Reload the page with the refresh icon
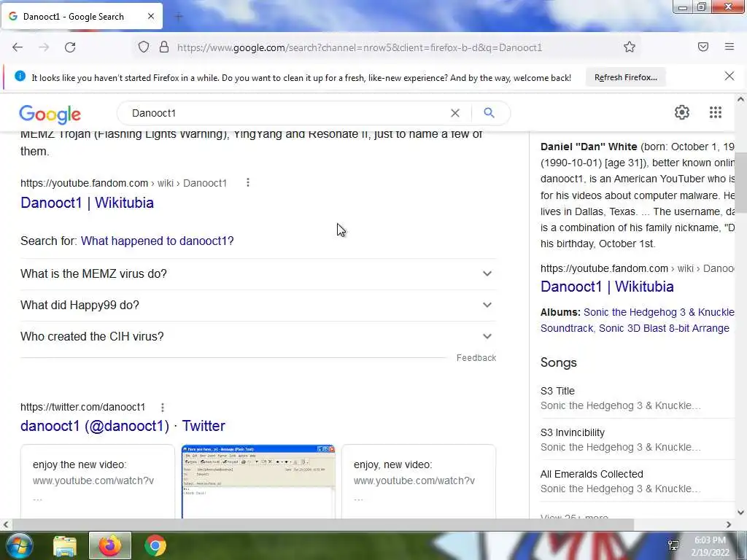The image size is (747, 560). point(70,47)
